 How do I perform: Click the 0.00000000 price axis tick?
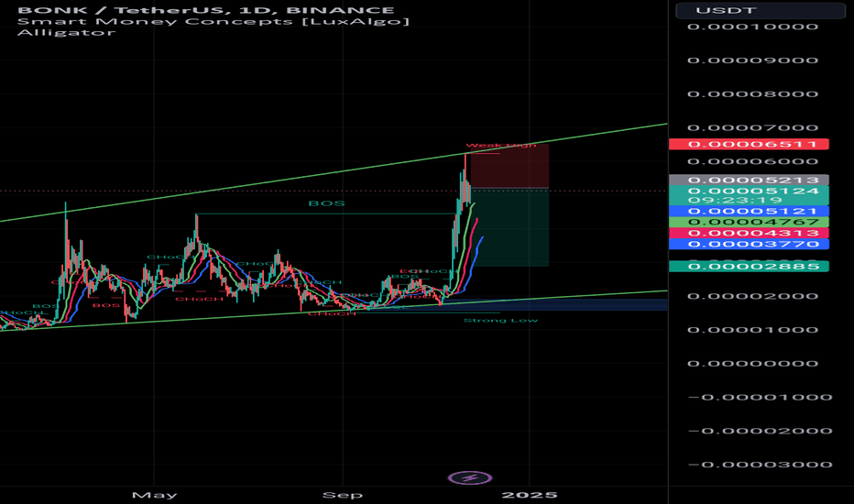752,364
